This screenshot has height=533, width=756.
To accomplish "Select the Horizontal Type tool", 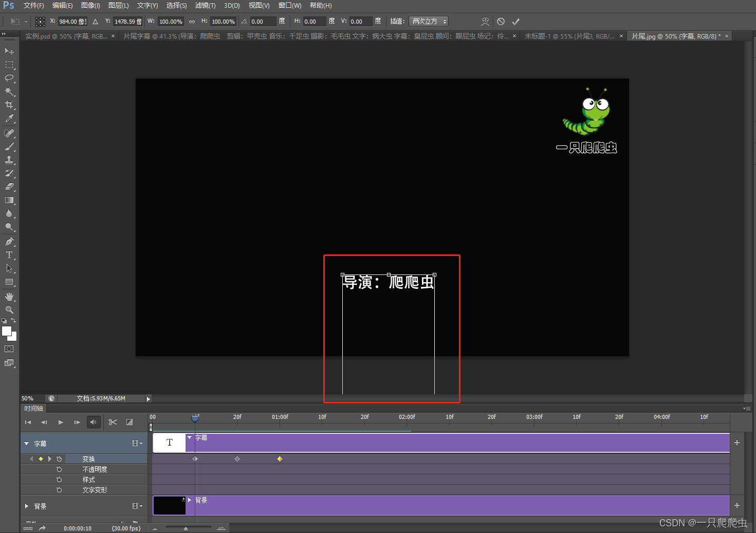I will tap(9, 255).
